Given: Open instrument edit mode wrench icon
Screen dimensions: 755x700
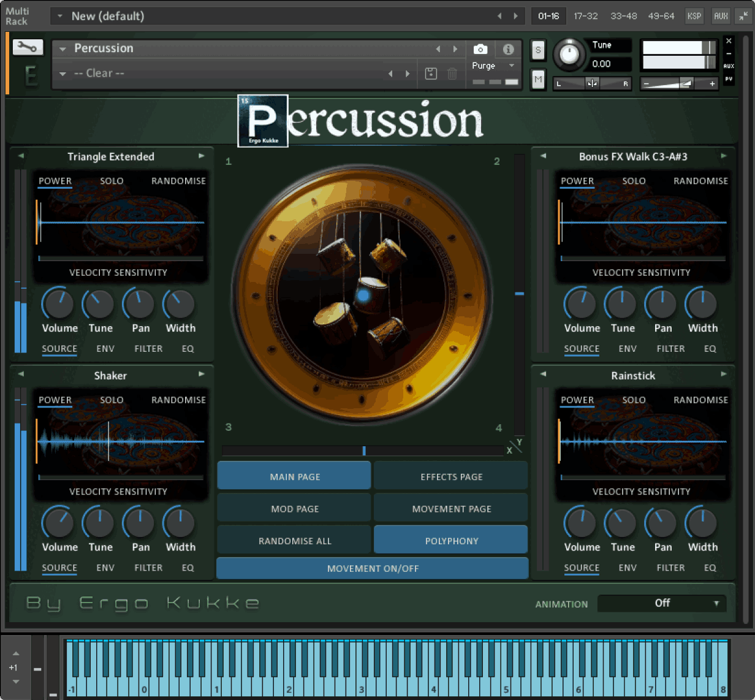Looking at the screenshot, I should [x=28, y=47].
